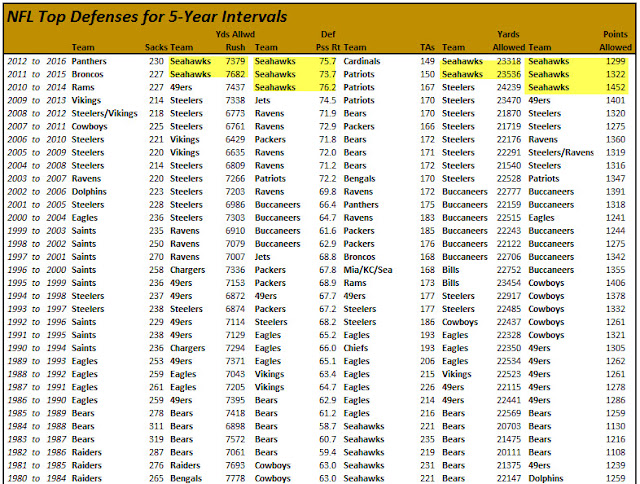Click highlighted pass rating value 75.7
The image size is (640, 484).
coord(327,61)
